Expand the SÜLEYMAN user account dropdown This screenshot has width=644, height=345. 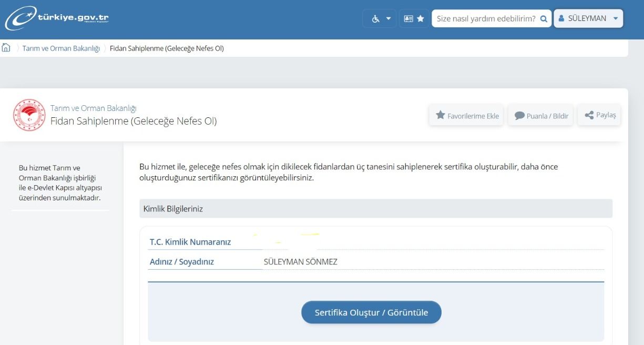588,18
